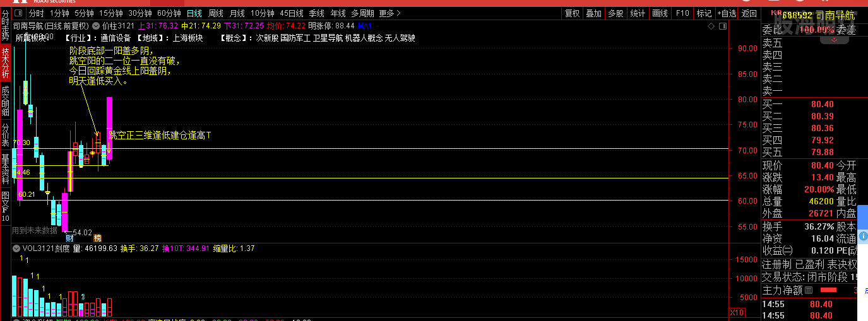Select the 5分钟 period
The height and width of the screenshot is (321, 868).
click(x=85, y=13)
